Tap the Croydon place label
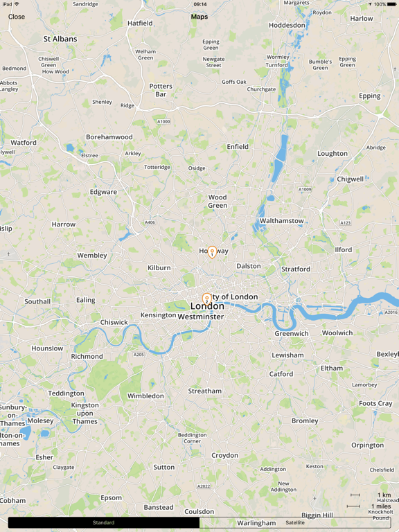 (x=224, y=455)
